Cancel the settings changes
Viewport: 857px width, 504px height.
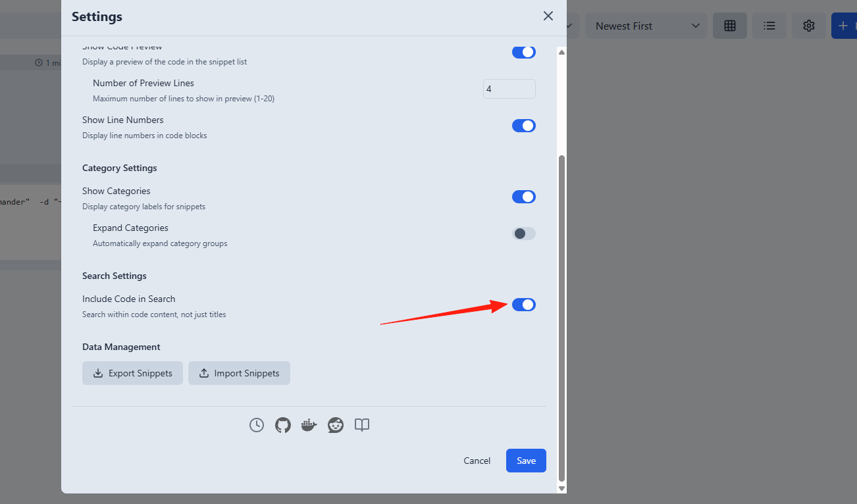pyautogui.click(x=477, y=461)
